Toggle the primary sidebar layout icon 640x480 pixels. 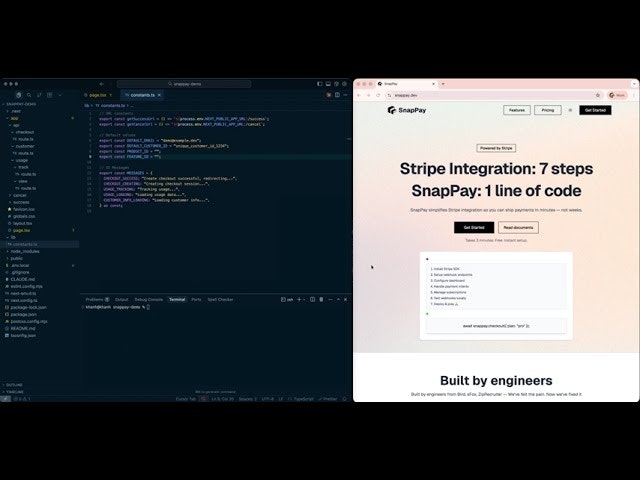tap(320, 84)
